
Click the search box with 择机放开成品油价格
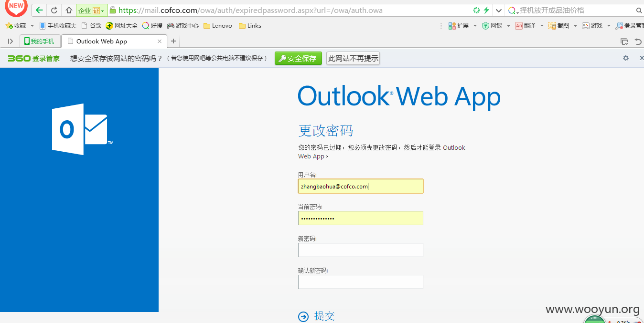(x=576, y=10)
